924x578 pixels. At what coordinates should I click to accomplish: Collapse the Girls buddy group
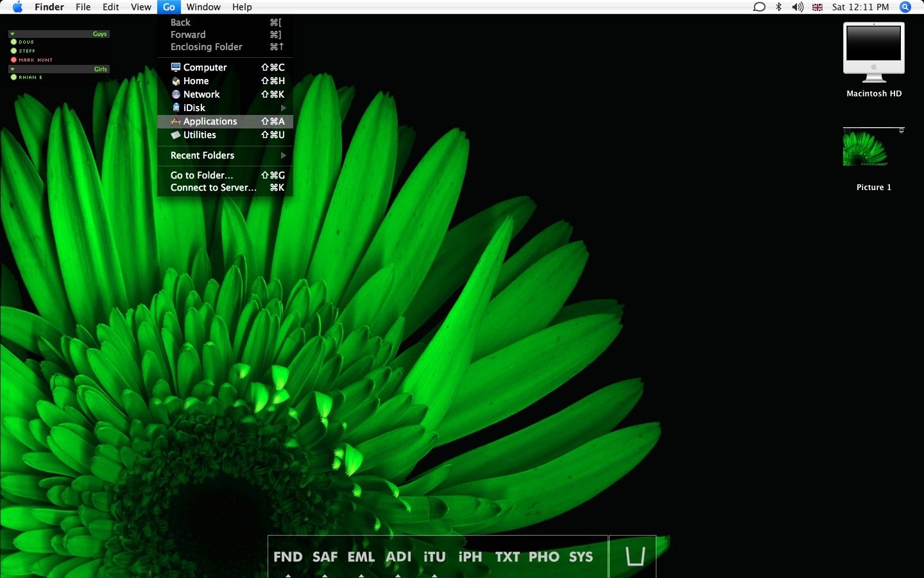[12, 69]
